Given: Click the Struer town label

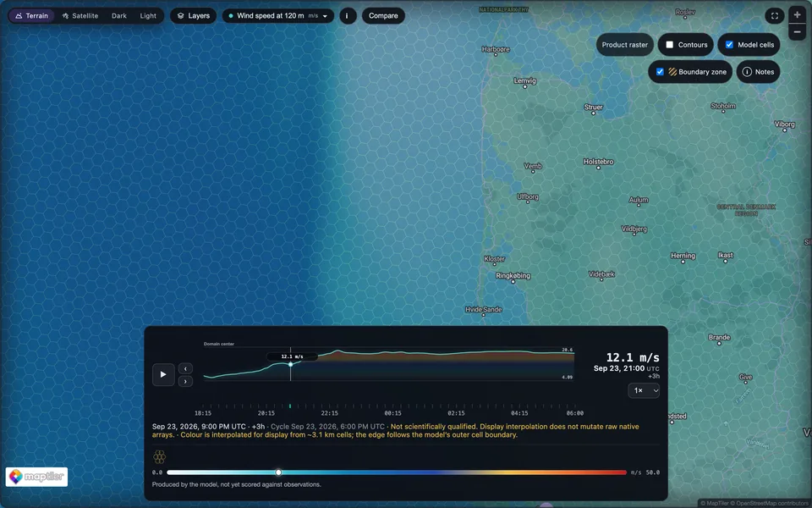Looking at the screenshot, I should tap(594, 108).
